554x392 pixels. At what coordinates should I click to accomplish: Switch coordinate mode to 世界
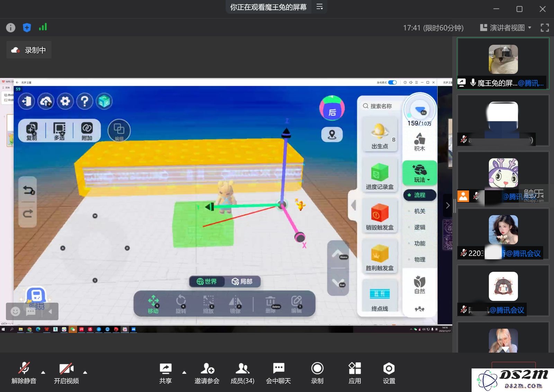(x=207, y=282)
